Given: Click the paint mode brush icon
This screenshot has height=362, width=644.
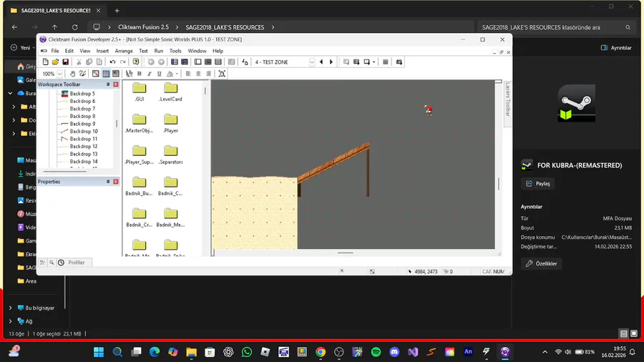Looking at the screenshot, I should coord(82,74).
